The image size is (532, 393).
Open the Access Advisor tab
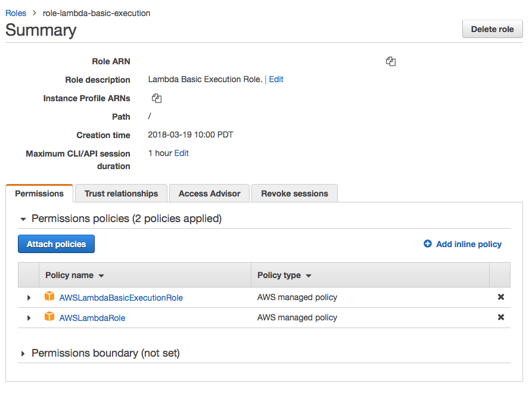pyautogui.click(x=209, y=193)
